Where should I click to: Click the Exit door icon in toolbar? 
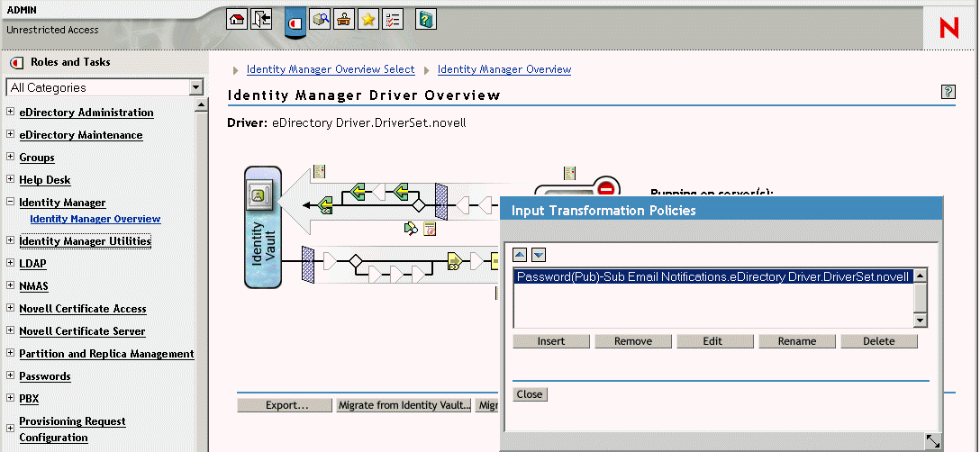[261, 19]
